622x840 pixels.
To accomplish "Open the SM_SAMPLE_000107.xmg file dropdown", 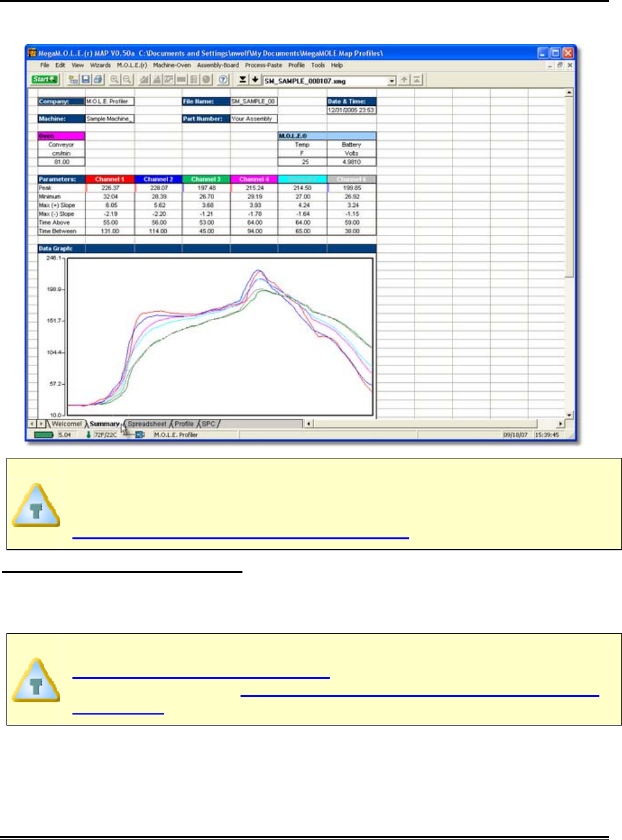I will coord(392,81).
